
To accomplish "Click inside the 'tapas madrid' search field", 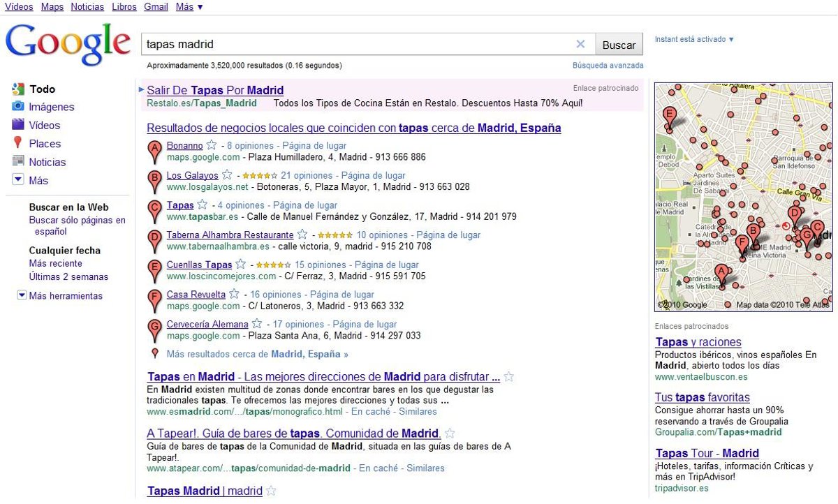I will click(x=356, y=44).
